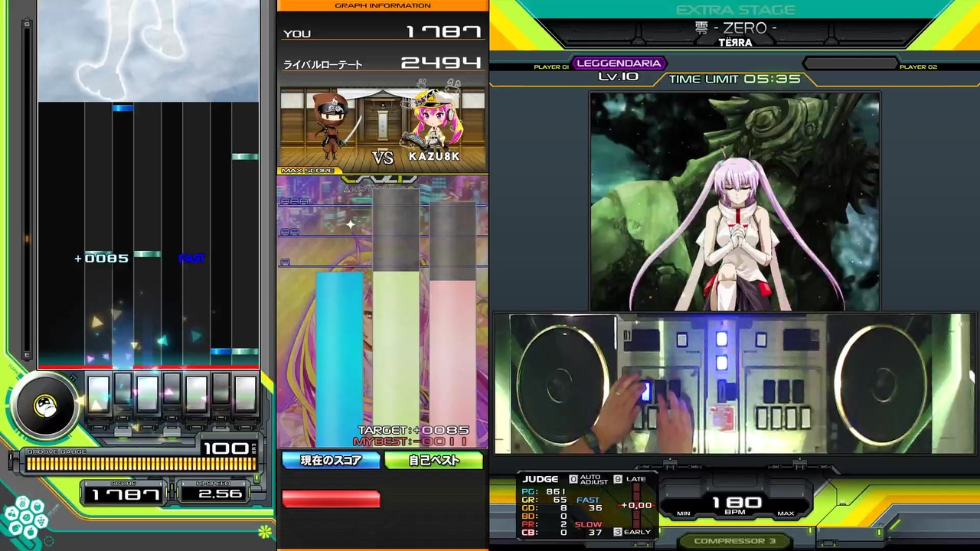Click the key 0 AUTO ADJUST indicator

point(589,479)
